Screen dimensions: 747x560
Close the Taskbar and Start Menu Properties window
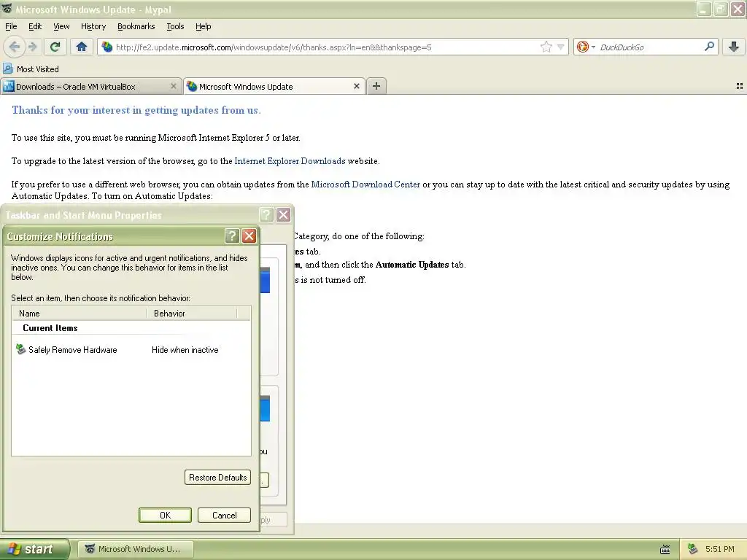coord(284,215)
